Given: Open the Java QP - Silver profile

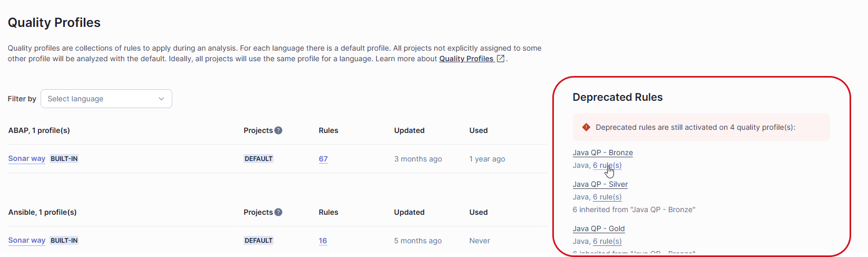Looking at the screenshot, I should coord(600,184).
